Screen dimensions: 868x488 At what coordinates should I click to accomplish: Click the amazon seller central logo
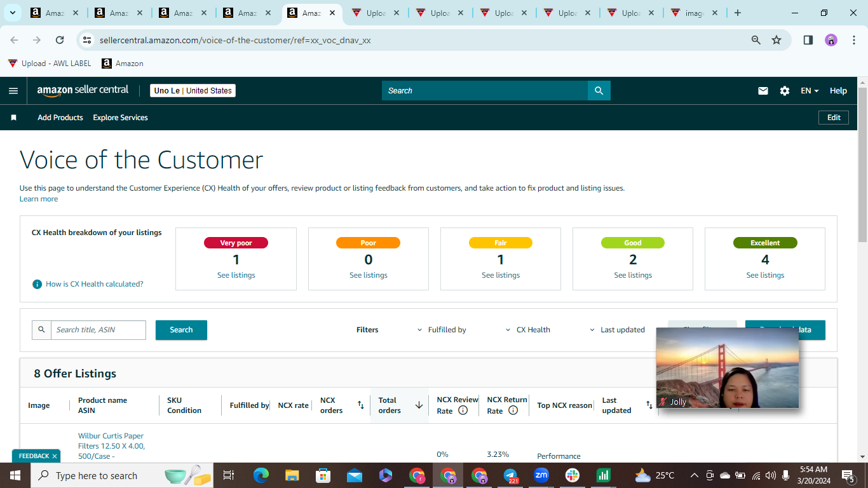pos(83,90)
